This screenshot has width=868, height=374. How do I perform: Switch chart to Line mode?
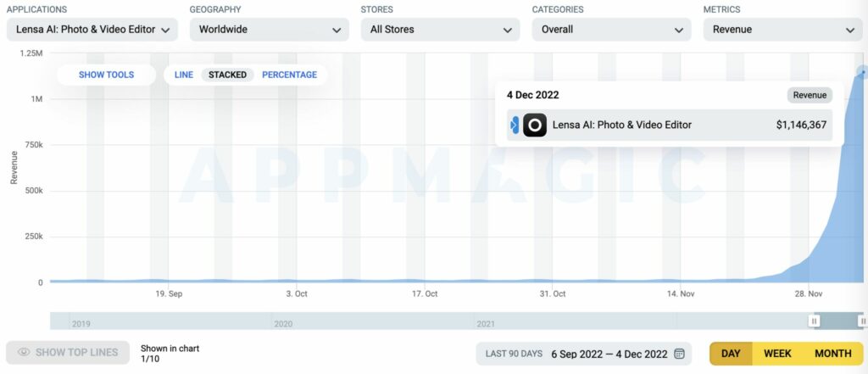(184, 75)
